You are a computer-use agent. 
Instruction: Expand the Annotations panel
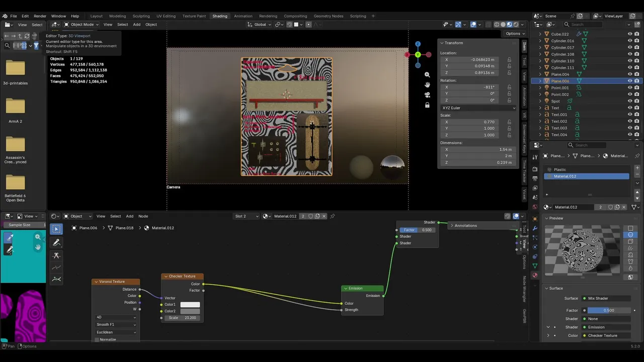point(452,225)
